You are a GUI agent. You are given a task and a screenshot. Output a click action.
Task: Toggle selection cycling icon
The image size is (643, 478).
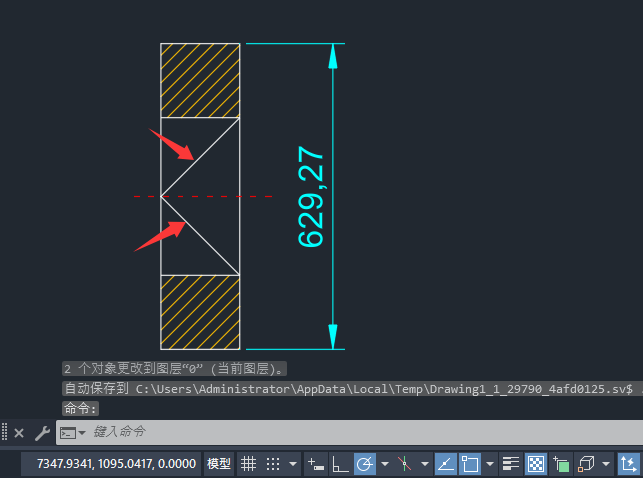point(561,464)
